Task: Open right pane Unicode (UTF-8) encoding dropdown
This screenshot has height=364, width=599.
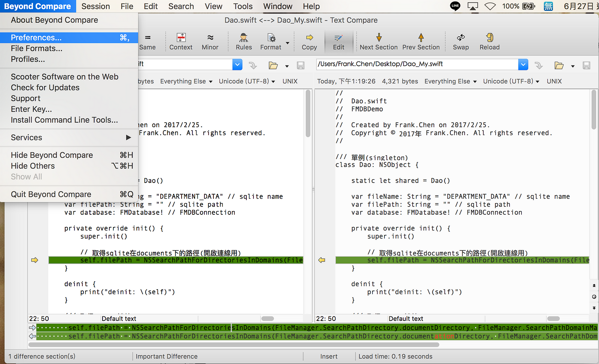Action: pyautogui.click(x=511, y=81)
